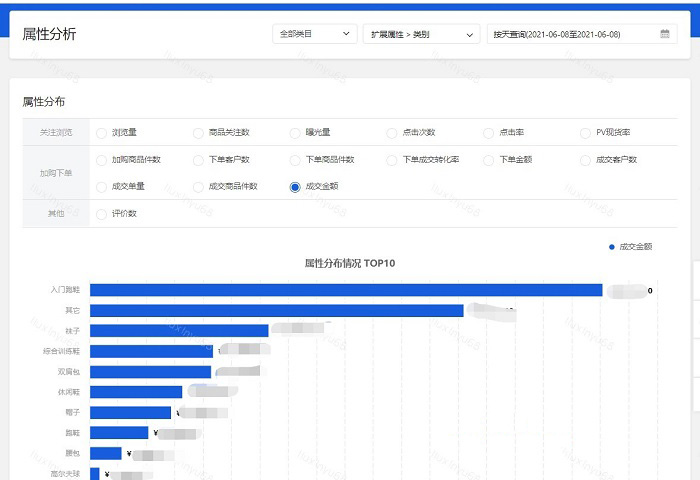Viewport: 700px width, 480px height.
Task: Select the 商品关注数 radio option
Action: coord(198,133)
